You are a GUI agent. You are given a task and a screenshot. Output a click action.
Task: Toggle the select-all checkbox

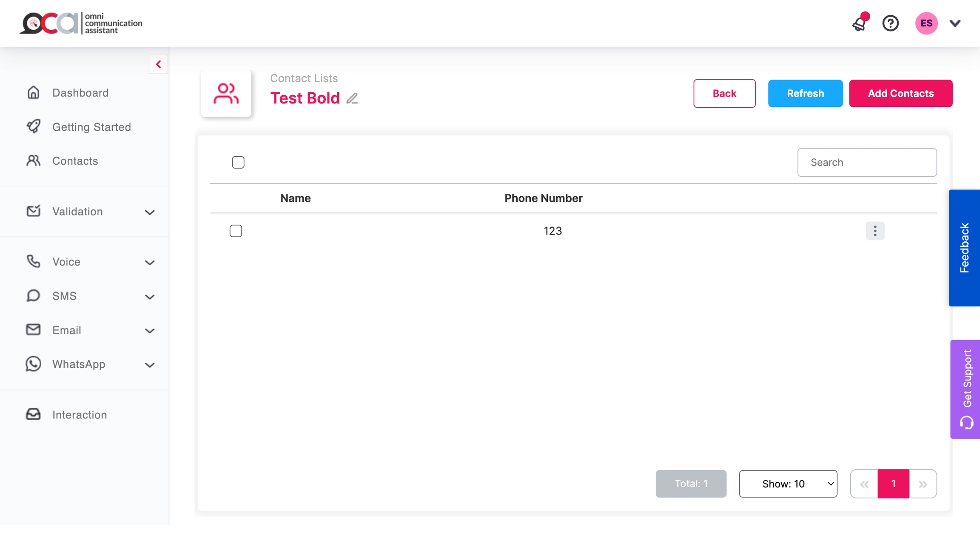click(238, 162)
